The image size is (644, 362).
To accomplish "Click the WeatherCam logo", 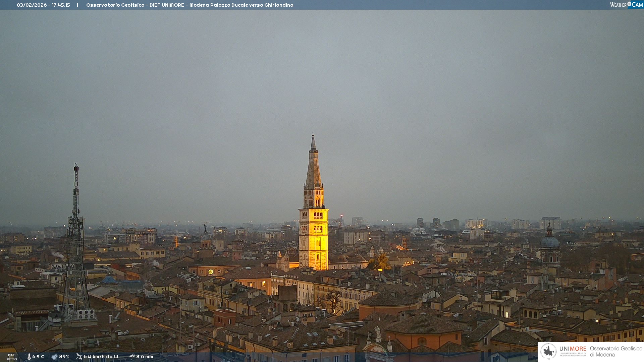I will [626, 5].
